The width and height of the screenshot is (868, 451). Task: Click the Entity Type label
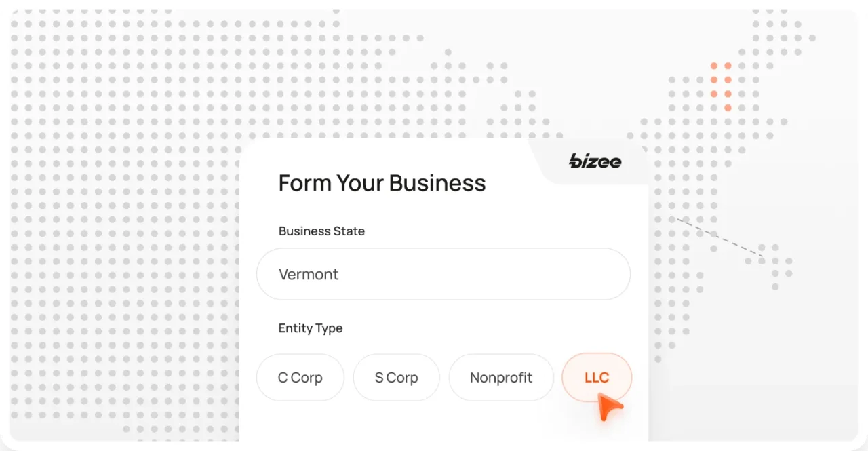pos(311,328)
